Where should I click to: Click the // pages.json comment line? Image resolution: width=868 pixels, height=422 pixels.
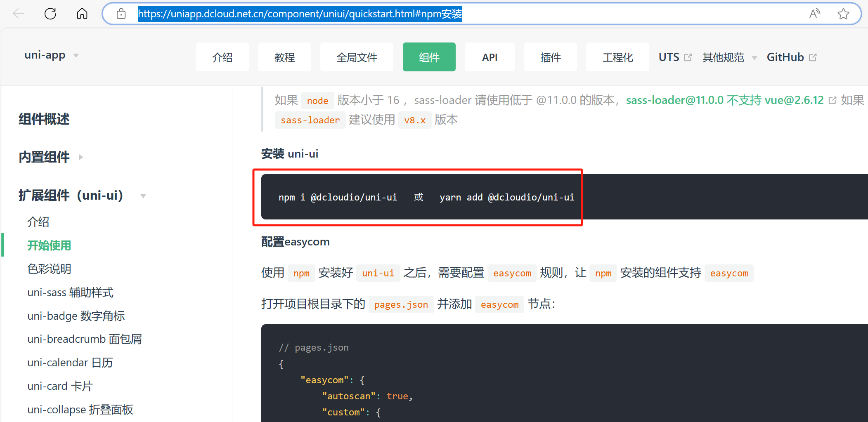[x=314, y=348]
